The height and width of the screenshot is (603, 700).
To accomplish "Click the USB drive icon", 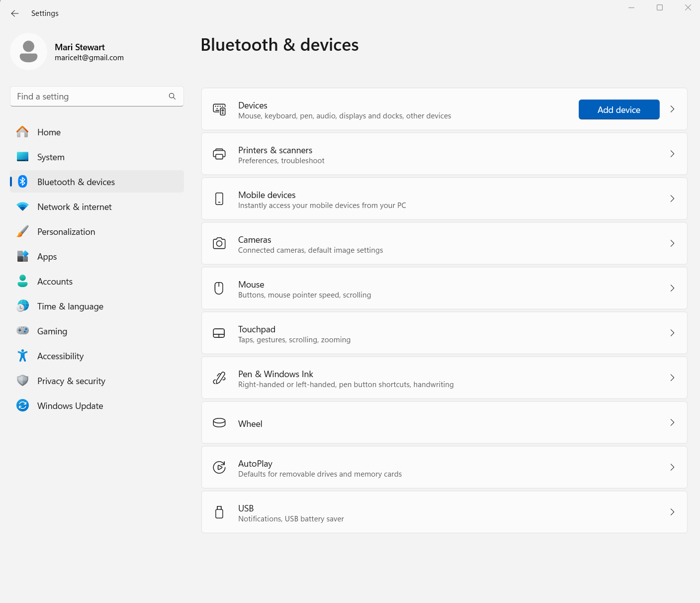I will [x=219, y=512].
